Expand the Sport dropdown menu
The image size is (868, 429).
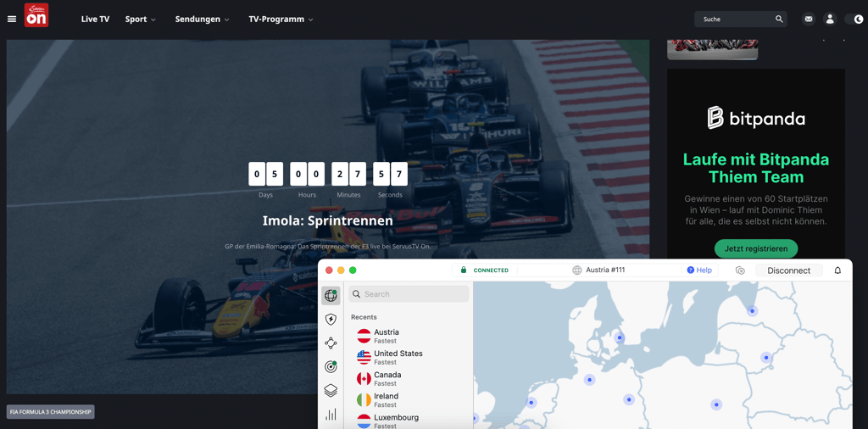(x=140, y=19)
